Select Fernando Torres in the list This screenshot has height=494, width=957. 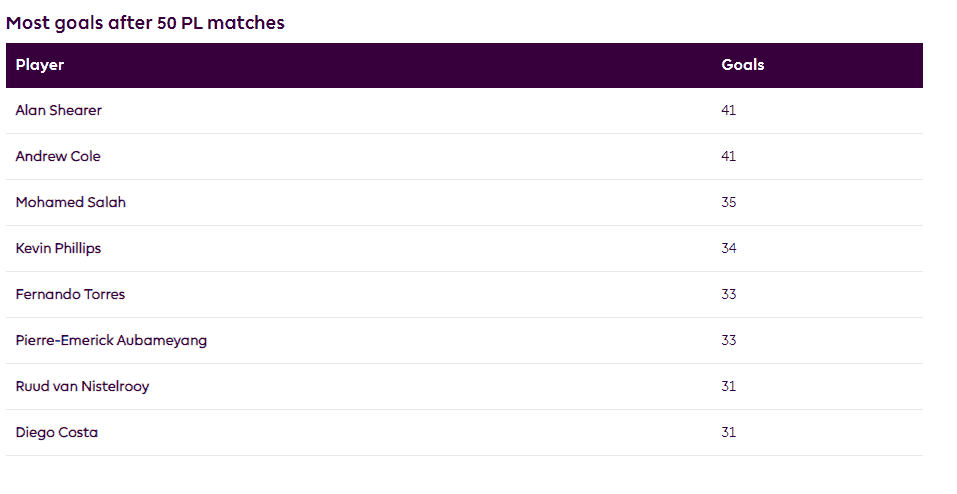click(x=70, y=294)
